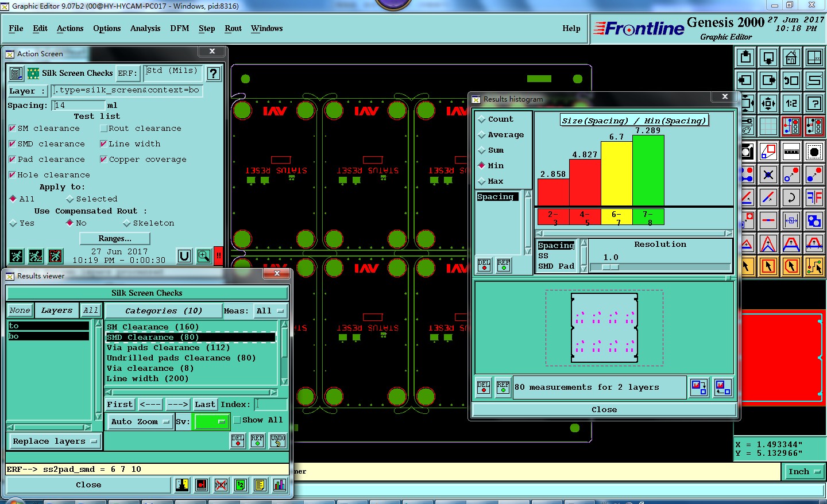Click the Index input field
827x504 pixels.
click(x=270, y=405)
